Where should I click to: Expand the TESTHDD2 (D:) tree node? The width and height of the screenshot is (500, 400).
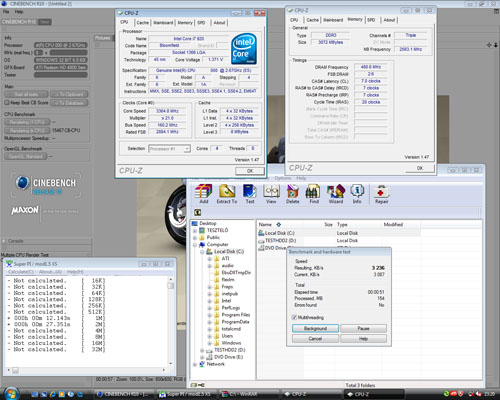coord(202,350)
